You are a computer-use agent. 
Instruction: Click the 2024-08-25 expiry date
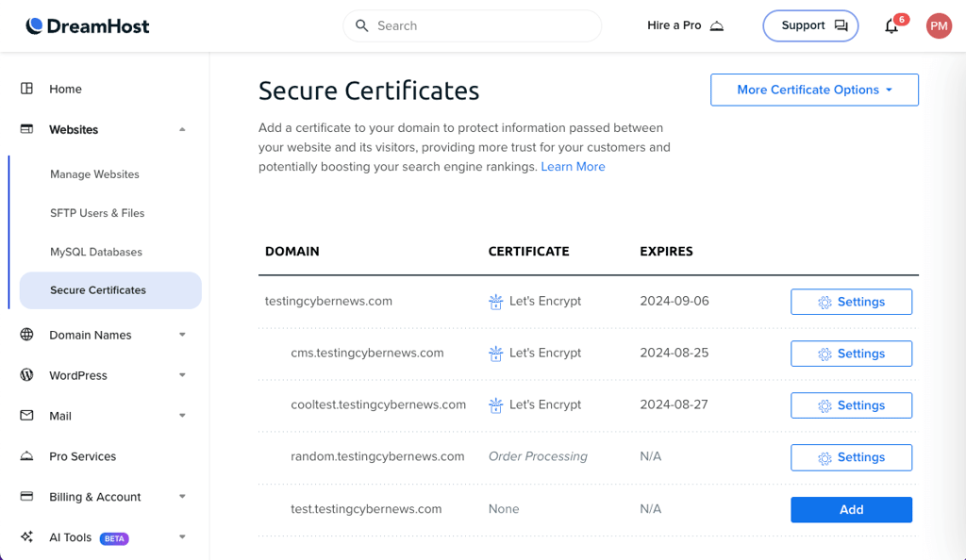coord(674,353)
